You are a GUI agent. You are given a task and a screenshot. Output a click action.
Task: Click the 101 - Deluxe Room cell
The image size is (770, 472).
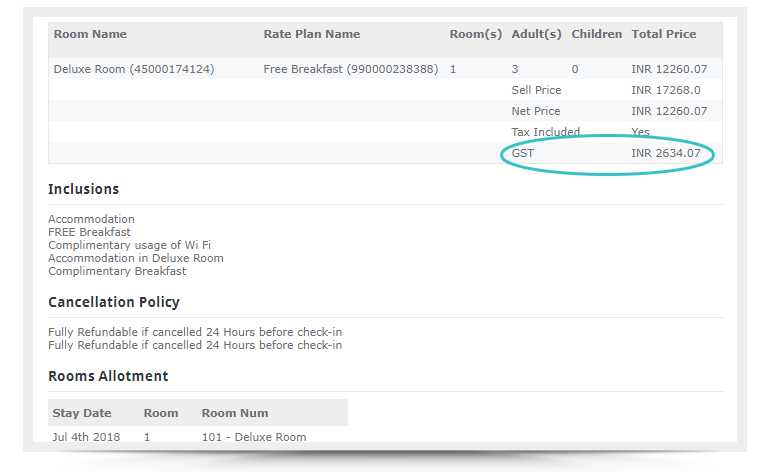tap(254, 437)
